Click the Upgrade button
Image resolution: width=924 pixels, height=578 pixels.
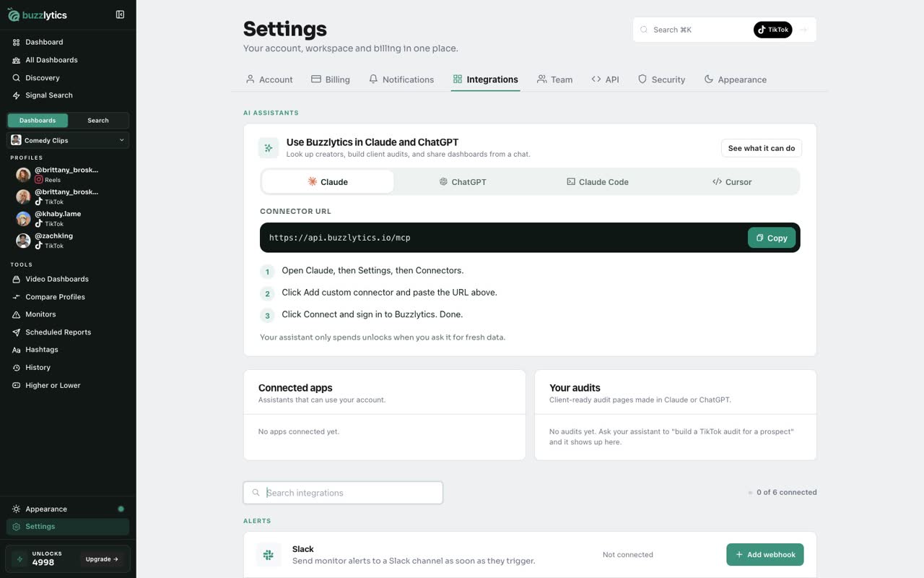point(102,559)
